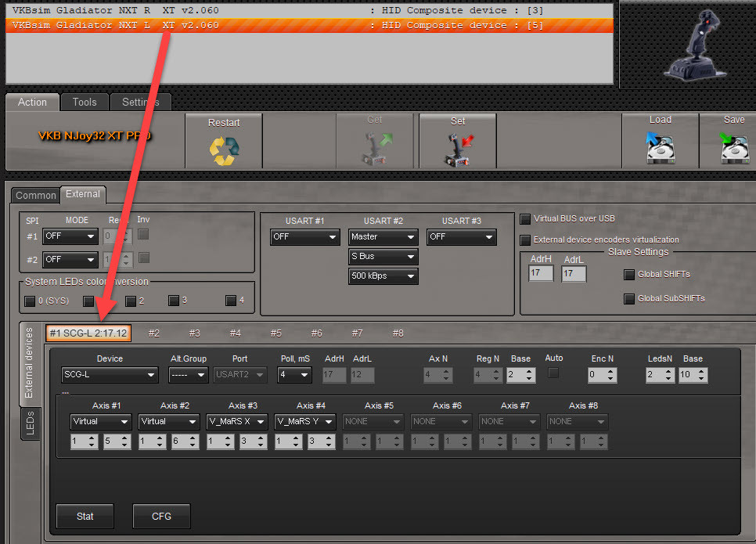The height and width of the screenshot is (544, 756).
Task: Select external device slot #1 SCG-L 2:17.12
Action: [88, 333]
